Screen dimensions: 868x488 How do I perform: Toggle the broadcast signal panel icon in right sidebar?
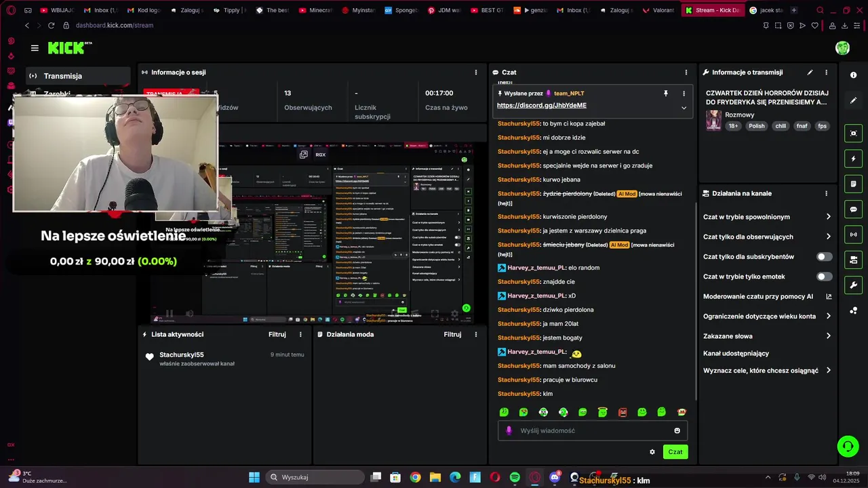853,235
